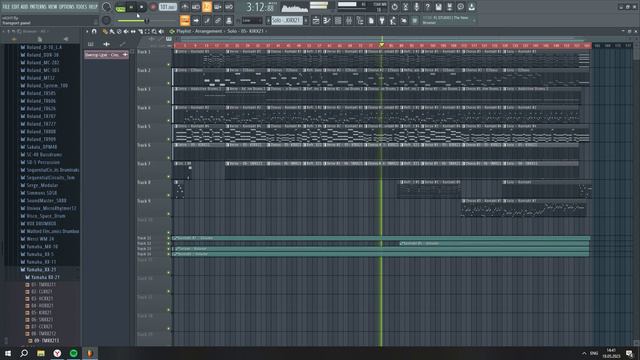The image size is (640, 360).
Task: Toggle mute dot on Track 5
Action: [169, 140]
